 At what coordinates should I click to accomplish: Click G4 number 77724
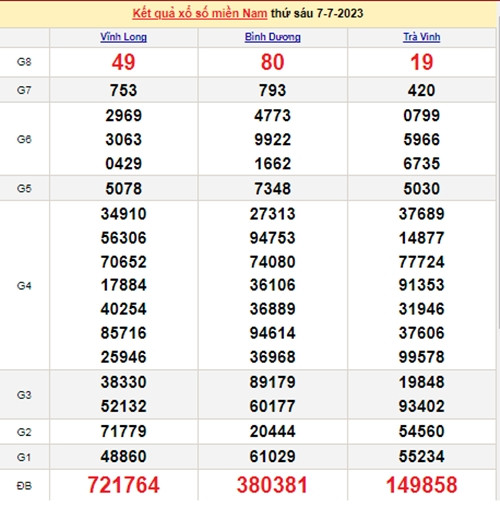pyautogui.click(x=422, y=262)
